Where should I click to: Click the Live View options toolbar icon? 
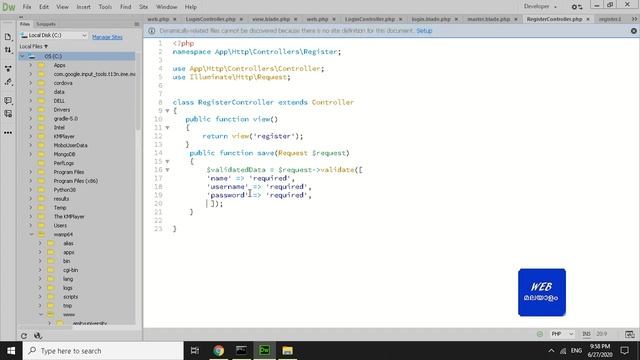pos(8,69)
